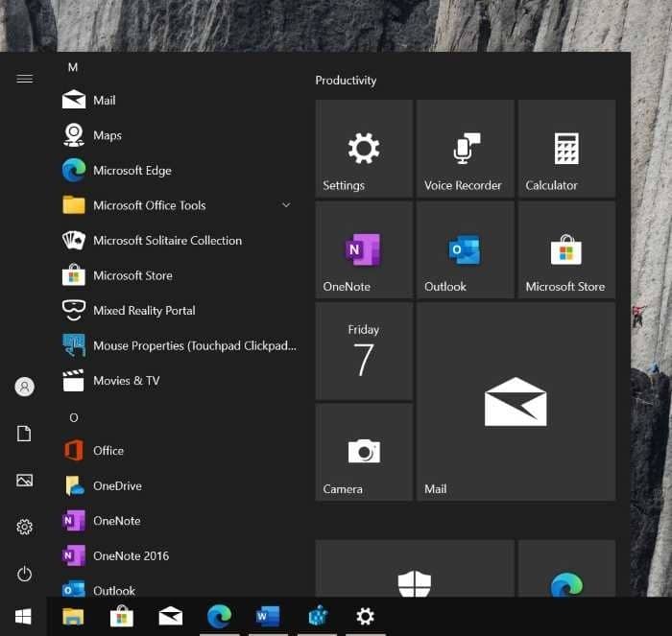Screen dimensions: 672x636
Task: Open Microsoft Store from the taskbar
Action: (x=122, y=617)
